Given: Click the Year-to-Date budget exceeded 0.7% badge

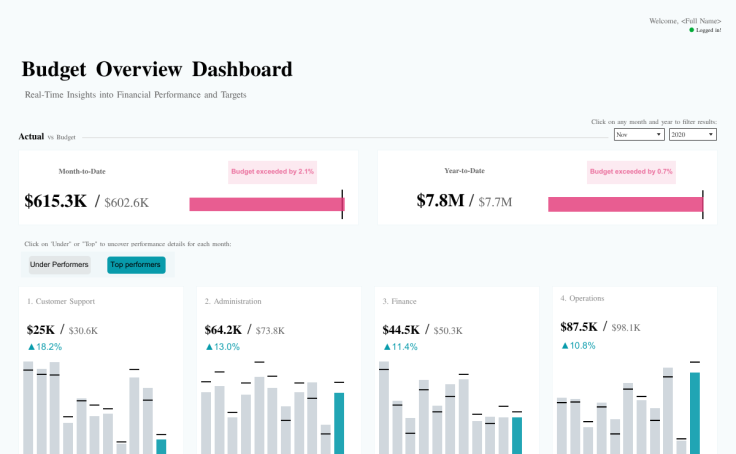Looking at the screenshot, I should (631, 172).
